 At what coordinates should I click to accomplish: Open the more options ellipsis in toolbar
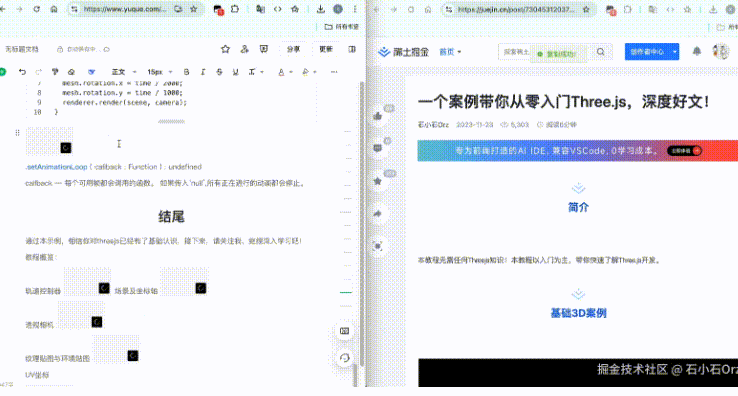pyautogui.click(x=334, y=72)
